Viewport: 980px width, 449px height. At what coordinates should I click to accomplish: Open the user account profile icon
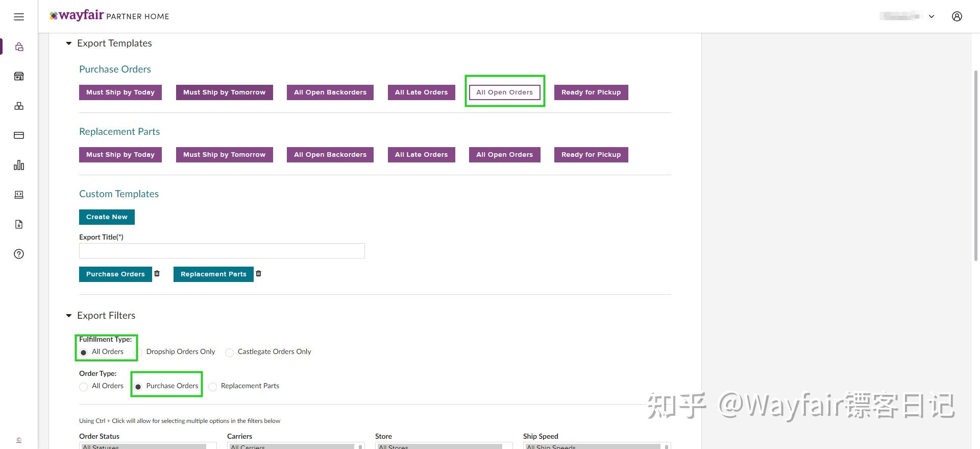(957, 16)
